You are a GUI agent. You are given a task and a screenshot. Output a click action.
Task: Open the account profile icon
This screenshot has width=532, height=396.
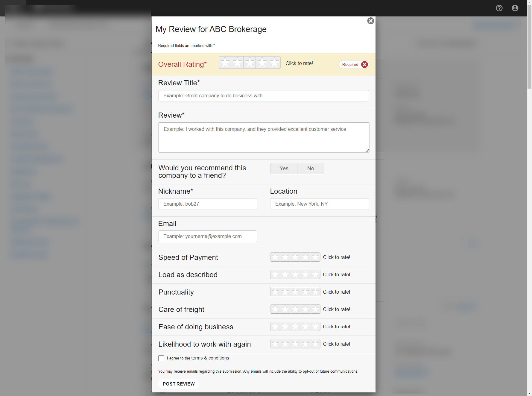click(515, 8)
